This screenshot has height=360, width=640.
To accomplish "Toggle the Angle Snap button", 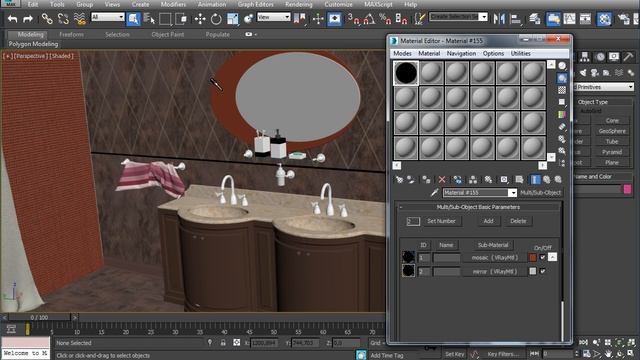I will click(369, 19).
